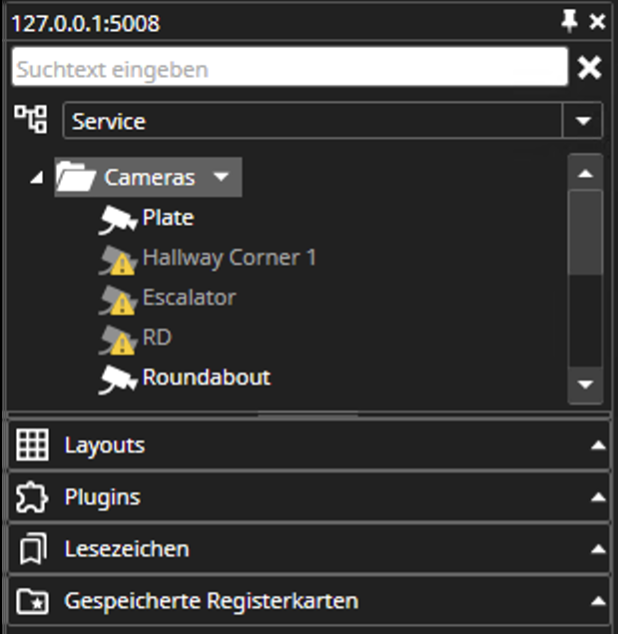This screenshot has width=618, height=634.
Task: Click the Plugins puzzle piece icon
Action: pos(32,497)
